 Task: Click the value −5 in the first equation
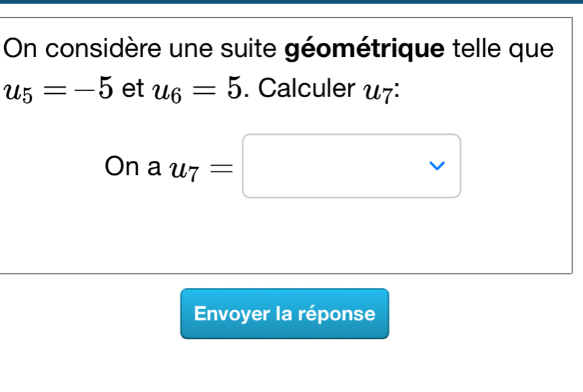pyautogui.click(x=96, y=88)
